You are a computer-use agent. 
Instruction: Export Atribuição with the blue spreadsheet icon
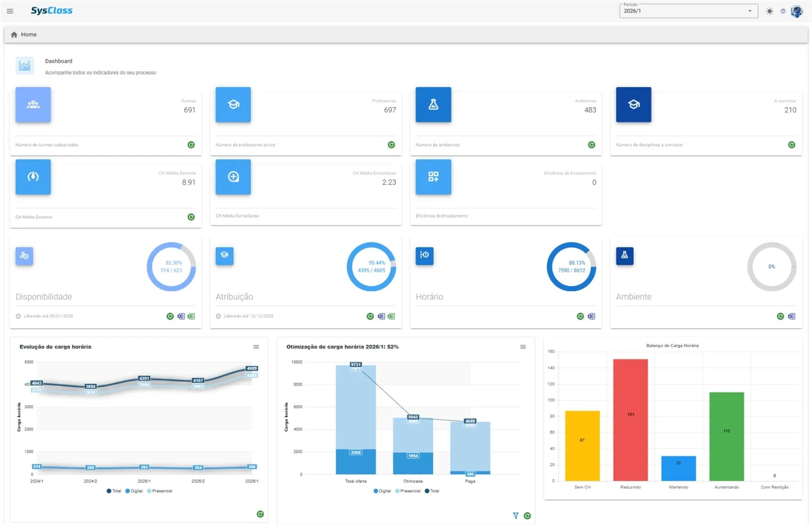[x=381, y=316]
